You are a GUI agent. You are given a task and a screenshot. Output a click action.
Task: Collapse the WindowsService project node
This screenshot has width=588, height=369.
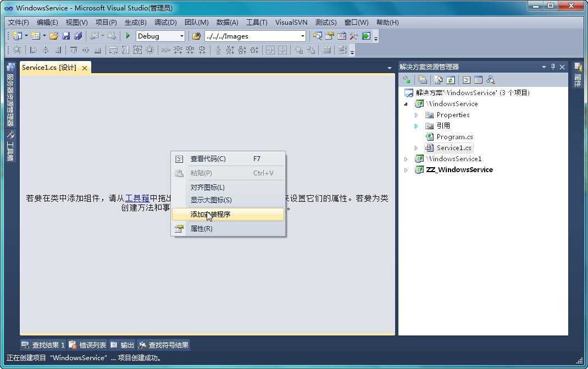406,104
